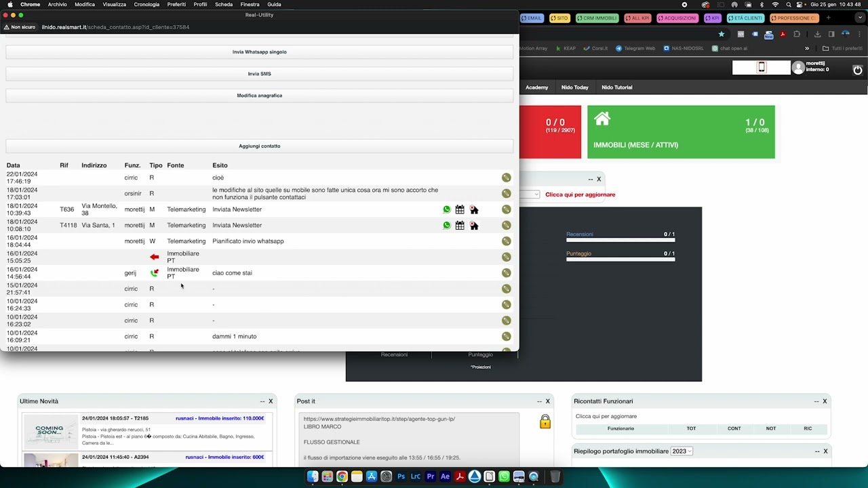Open Chrome downloads icon
Viewport: 868px width, 488px height.
click(817, 34)
